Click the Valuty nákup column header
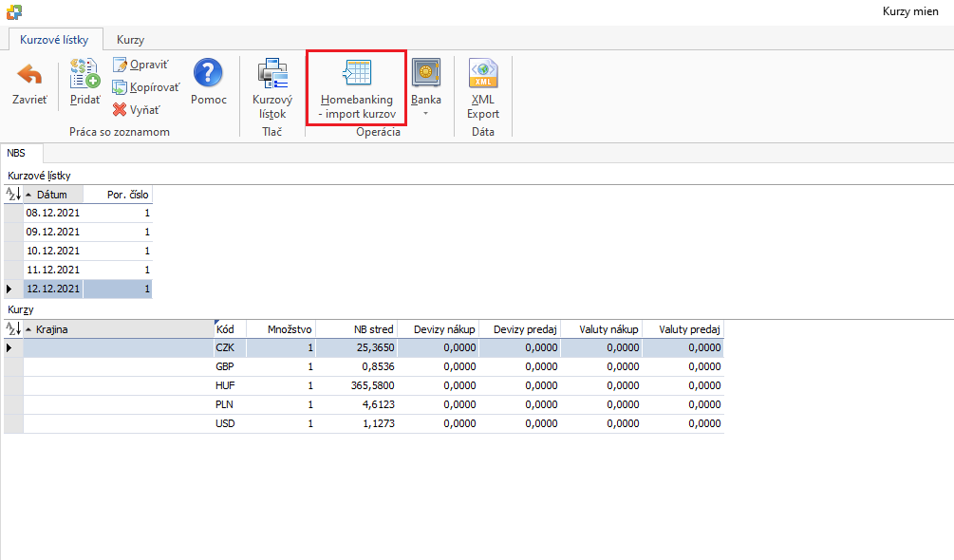Viewport: 954px width, 560px height. coord(601,329)
